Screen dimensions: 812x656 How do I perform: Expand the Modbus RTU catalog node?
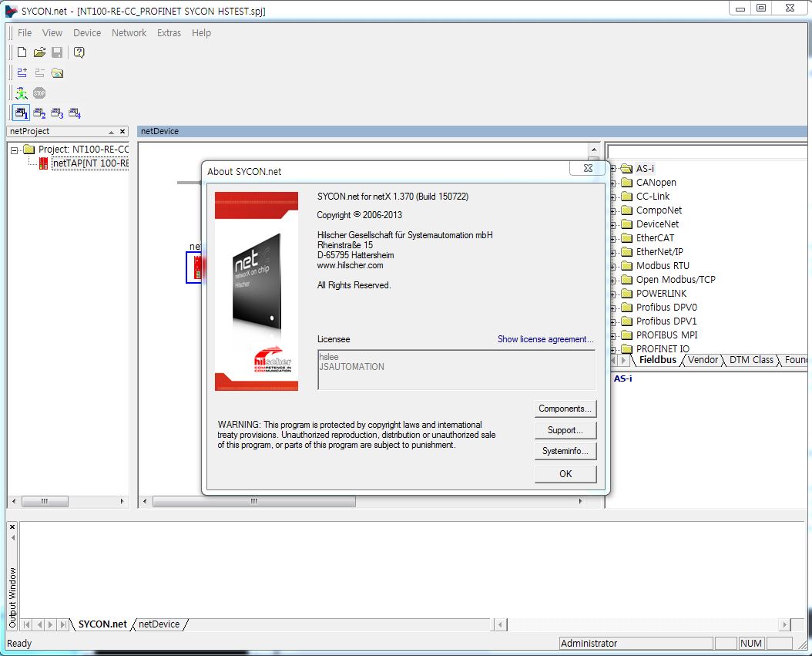point(613,267)
